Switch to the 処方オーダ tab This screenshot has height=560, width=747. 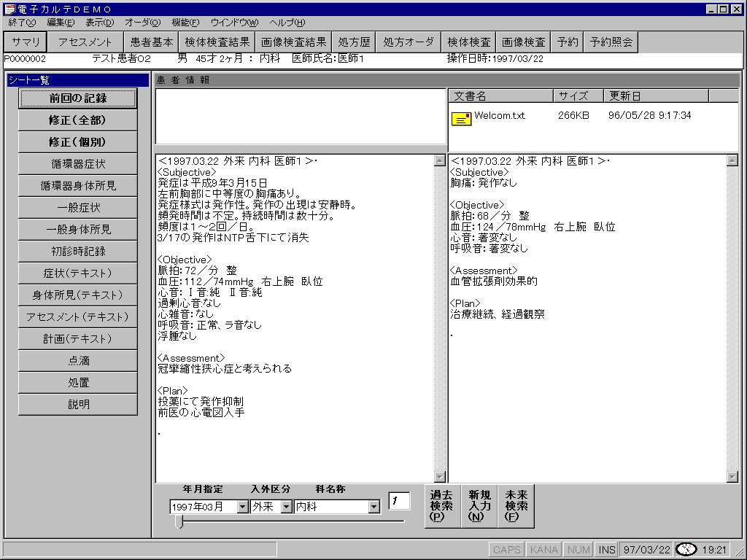point(409,42)
